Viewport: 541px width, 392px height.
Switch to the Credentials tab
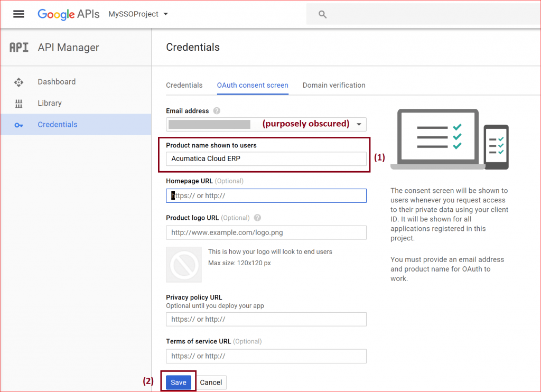click(x=184, y=85)
